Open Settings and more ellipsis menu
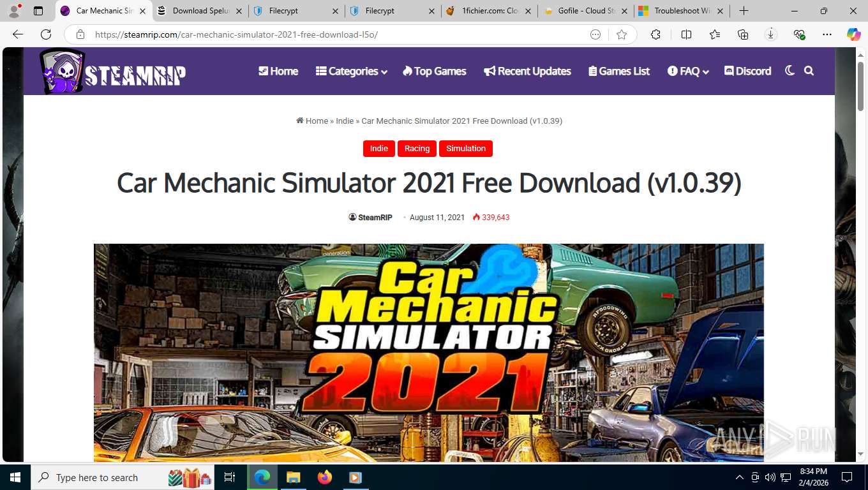868x490 pixels. pos(827,34)
